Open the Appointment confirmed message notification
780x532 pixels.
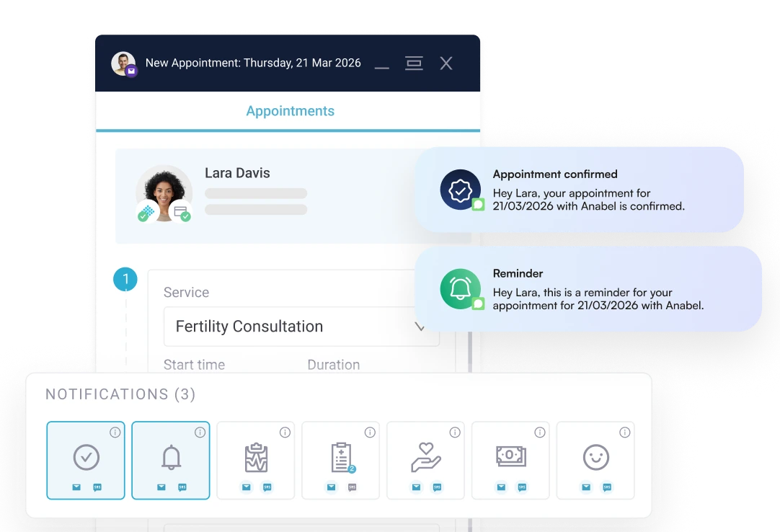(x=579, y=190)
